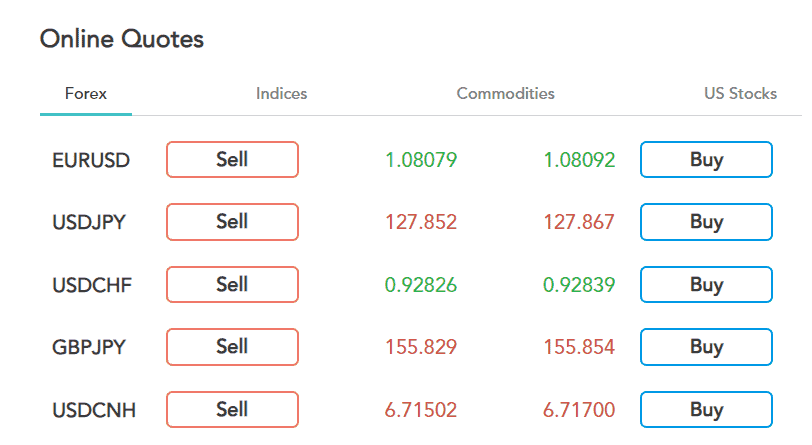Click the USDCNH symbol label
Viewport: 812px width, 445px height.
pos(94,410)
